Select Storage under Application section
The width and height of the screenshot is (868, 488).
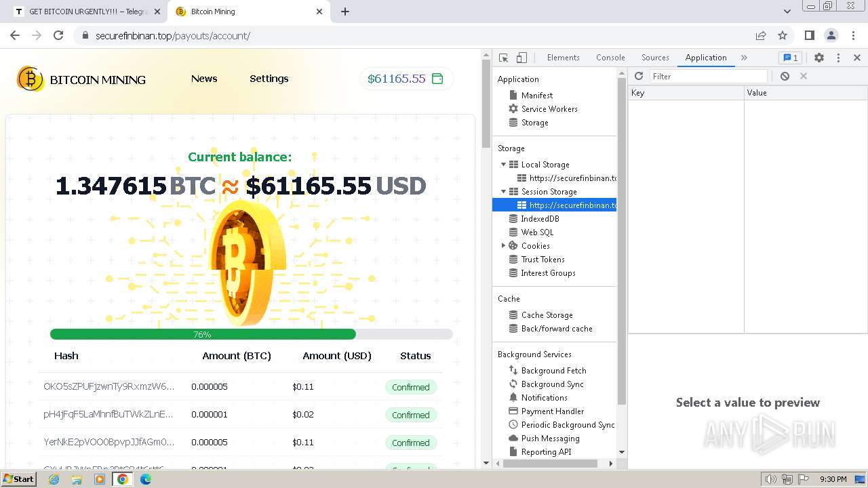[534, 123]
